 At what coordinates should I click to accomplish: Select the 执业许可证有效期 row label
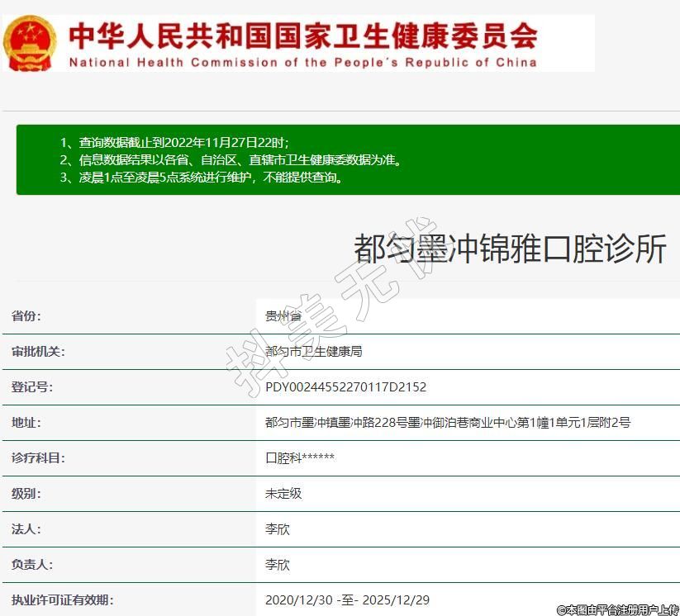62,600
